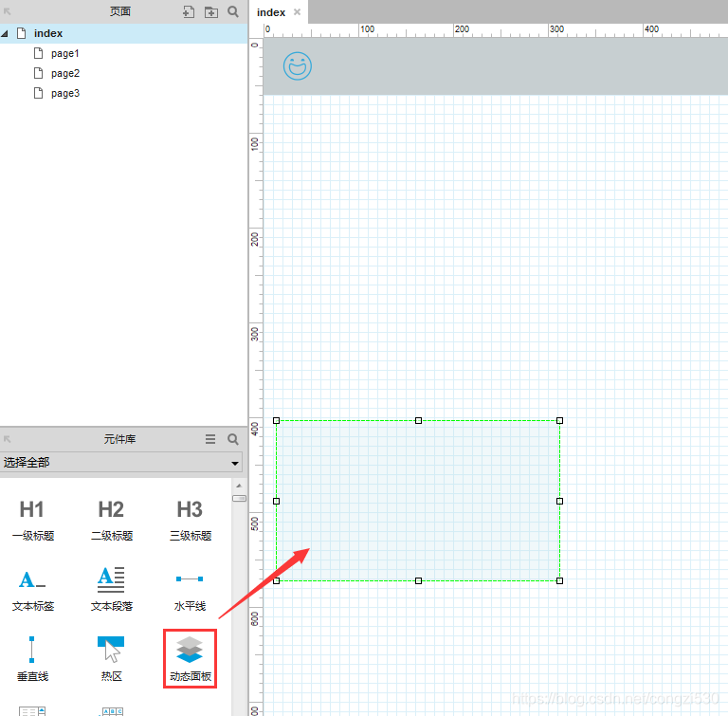Viewport: 728px width, 716px height.
Task: Select the 文本段落 paragraph widget
Action: pyautogui.click(x=112, y=589)
